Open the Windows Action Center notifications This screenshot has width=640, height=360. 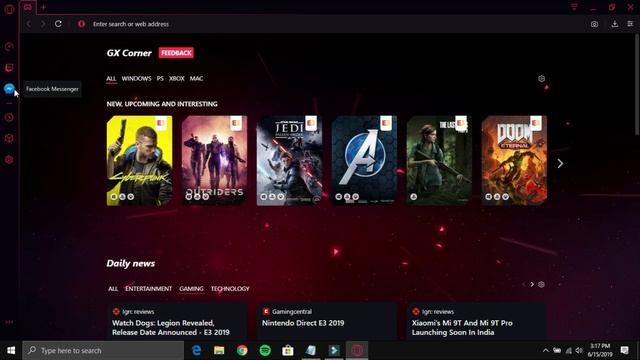pos(624,350)
